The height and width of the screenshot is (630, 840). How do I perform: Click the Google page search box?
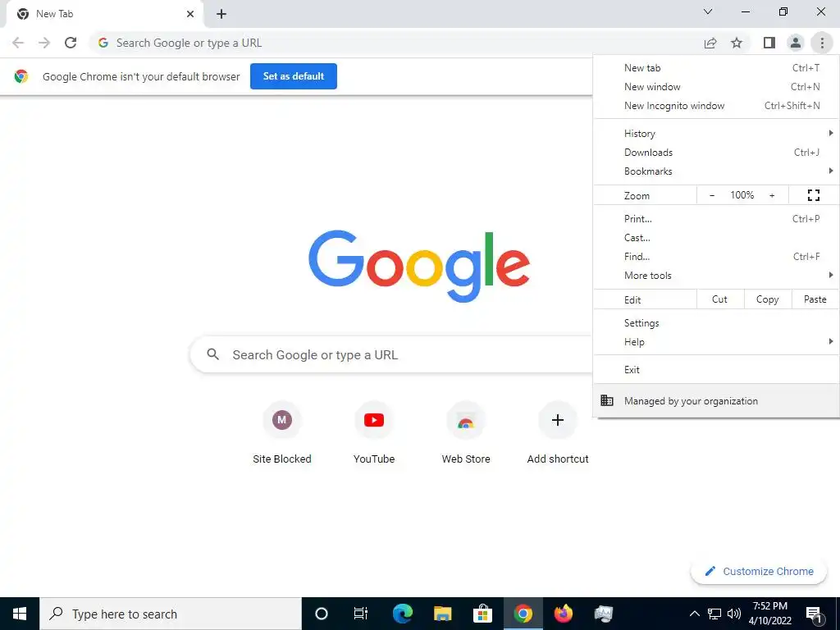[x=391, y=354]
